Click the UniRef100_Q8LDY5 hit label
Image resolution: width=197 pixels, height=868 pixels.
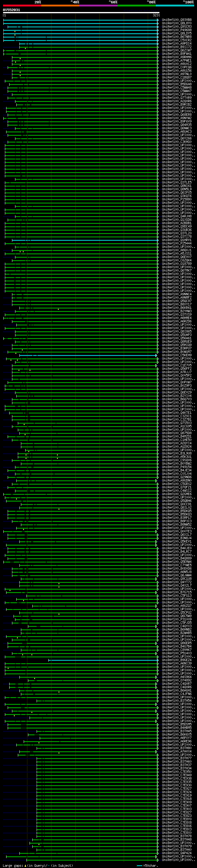(x=177, y=33)
